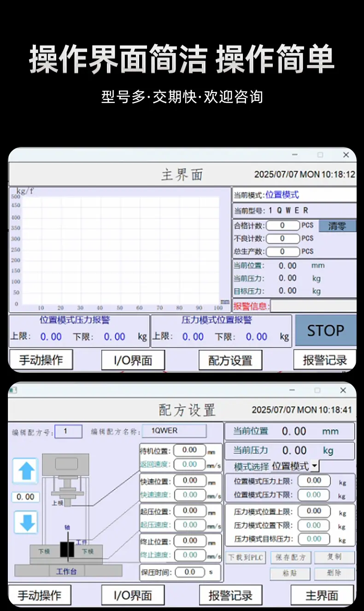Click the blue up arrow icon
The height and width of the screenshot is (611, 364).
click(x=25, y=470)
